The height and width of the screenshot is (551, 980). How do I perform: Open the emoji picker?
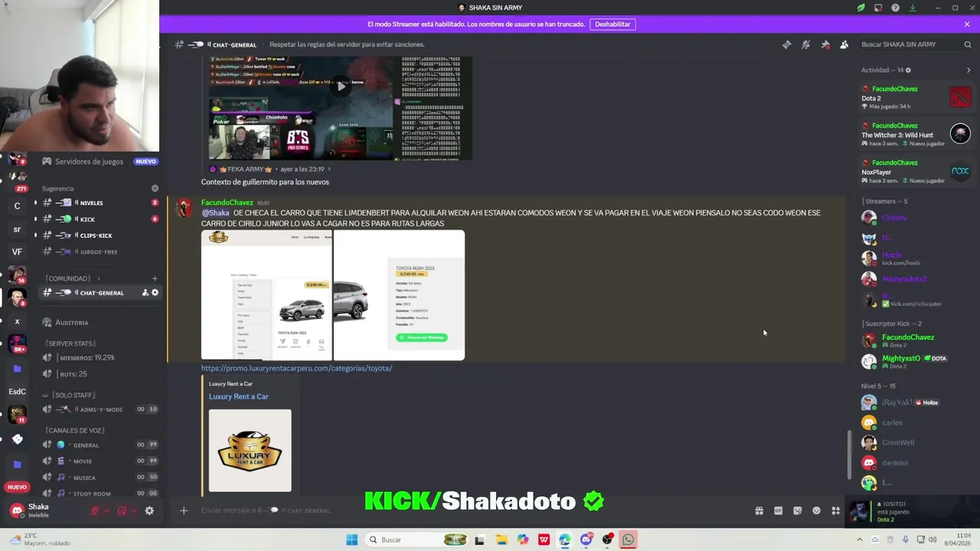(x=816, y=510)
